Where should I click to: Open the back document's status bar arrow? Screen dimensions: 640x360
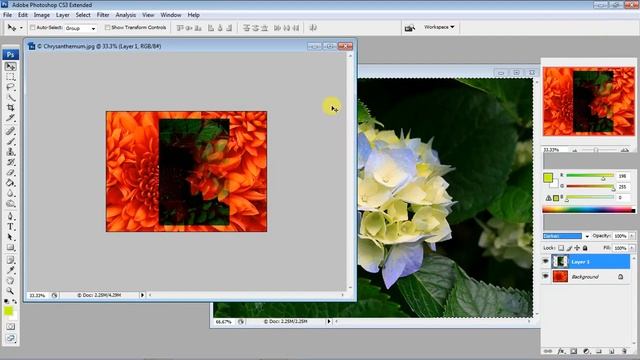[329, 322]
